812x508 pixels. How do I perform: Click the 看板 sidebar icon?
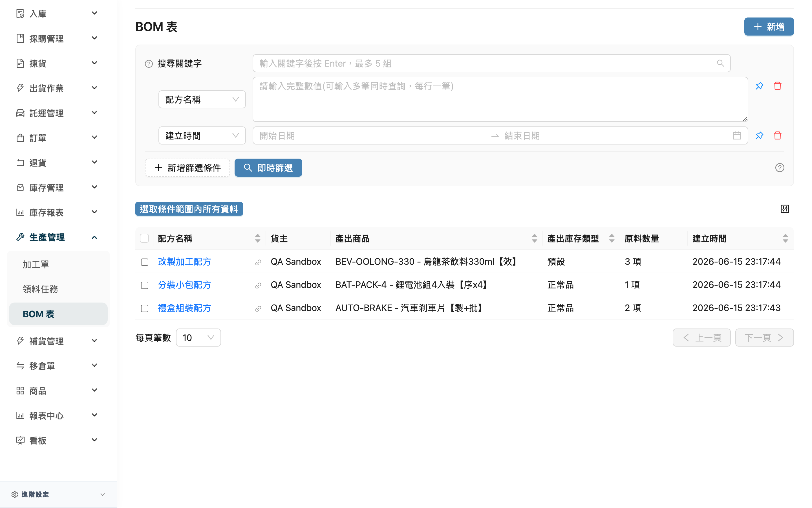tap(20, 440)
